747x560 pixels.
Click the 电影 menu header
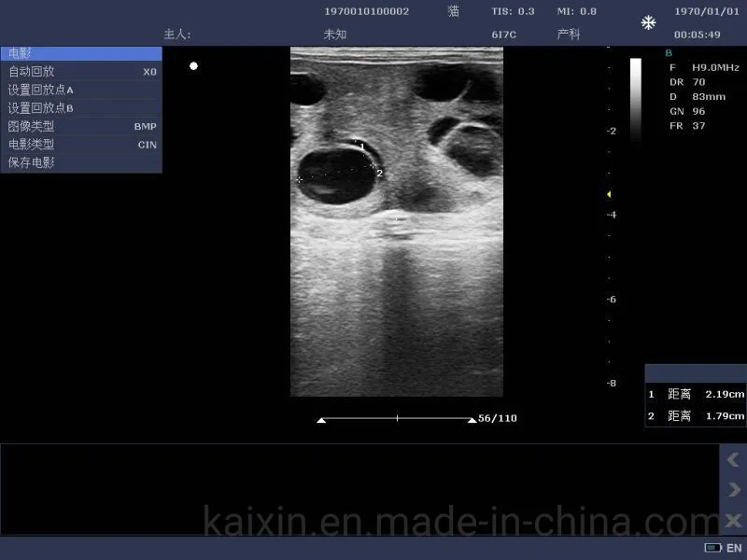tap(81, 53)
